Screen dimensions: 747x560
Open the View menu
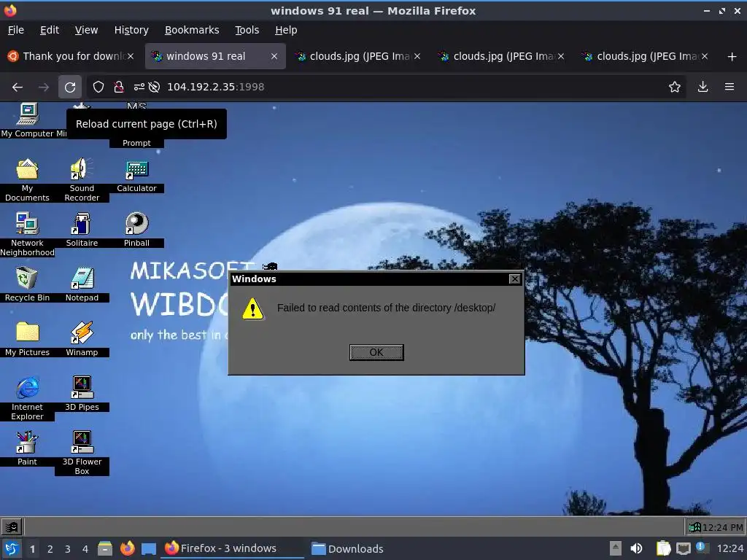(86, 30)
